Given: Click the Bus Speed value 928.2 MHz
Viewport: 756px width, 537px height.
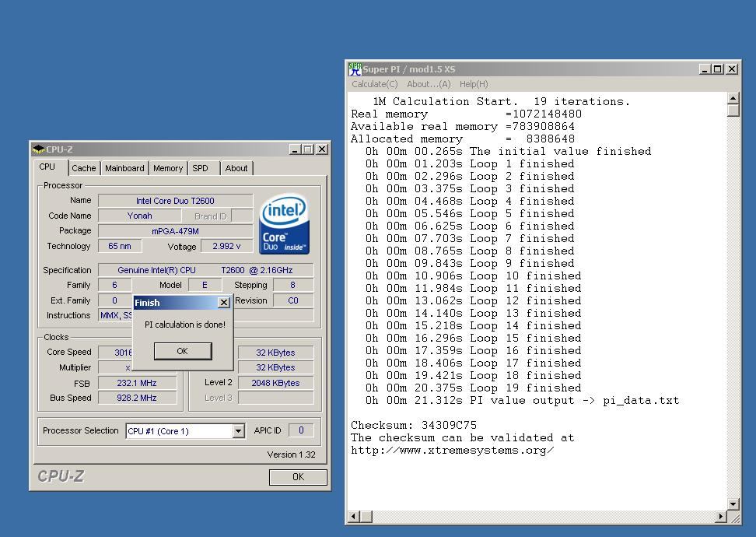Looking at the screenshot, I should 137,398.
